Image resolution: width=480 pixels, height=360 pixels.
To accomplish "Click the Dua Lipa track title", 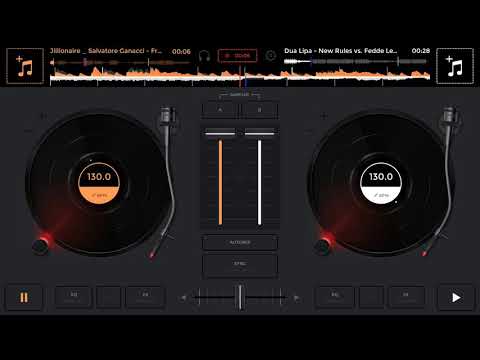I will [340, 51].
